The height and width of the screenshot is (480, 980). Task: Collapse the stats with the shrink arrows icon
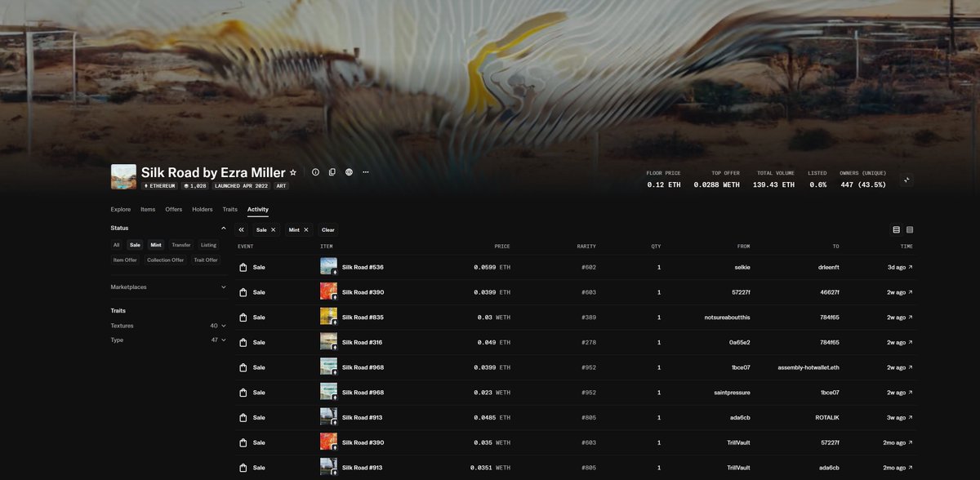pos(906,180)
